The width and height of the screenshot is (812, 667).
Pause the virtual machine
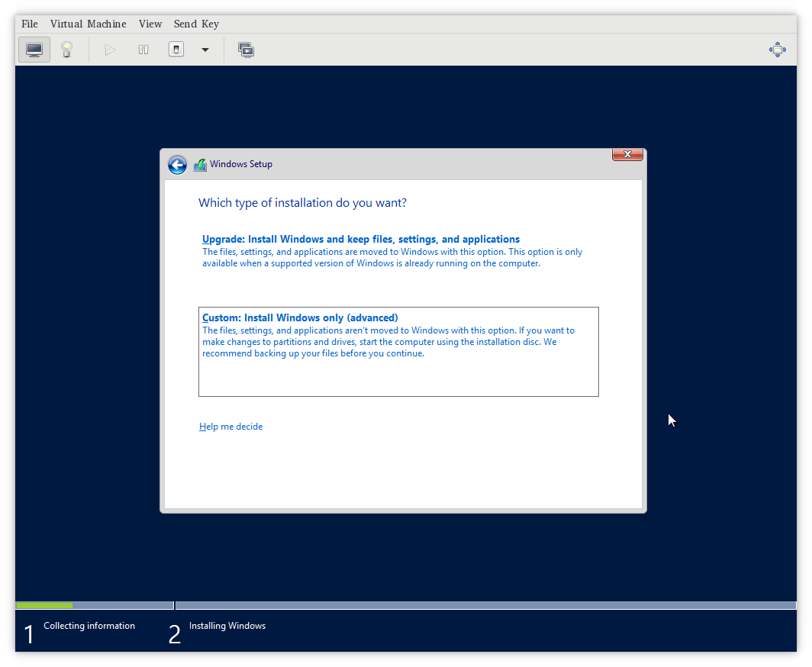pyautogui.click(x=143, y=49)
